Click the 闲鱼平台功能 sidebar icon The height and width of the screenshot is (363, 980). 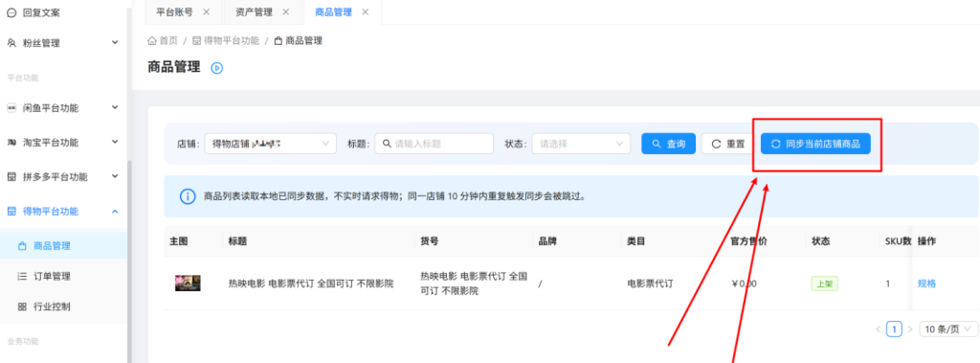[x=11, y=107]
